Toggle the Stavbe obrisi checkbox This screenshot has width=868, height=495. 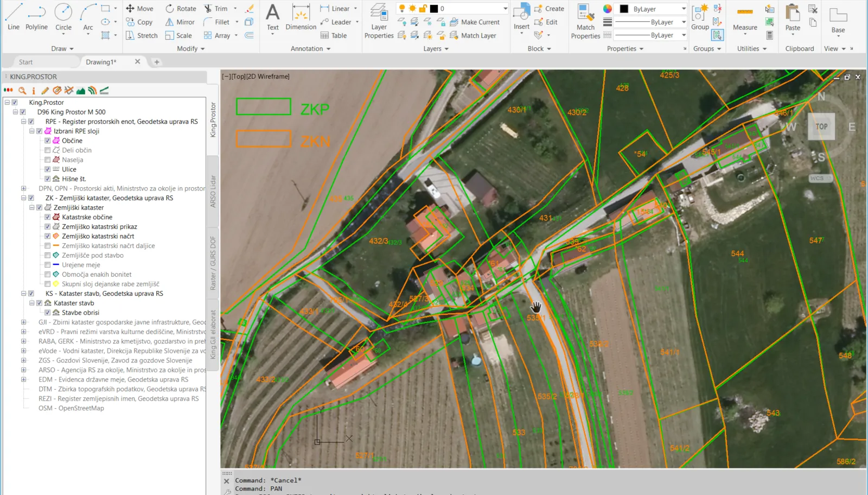pyautogui.click(x=48, y=313)
